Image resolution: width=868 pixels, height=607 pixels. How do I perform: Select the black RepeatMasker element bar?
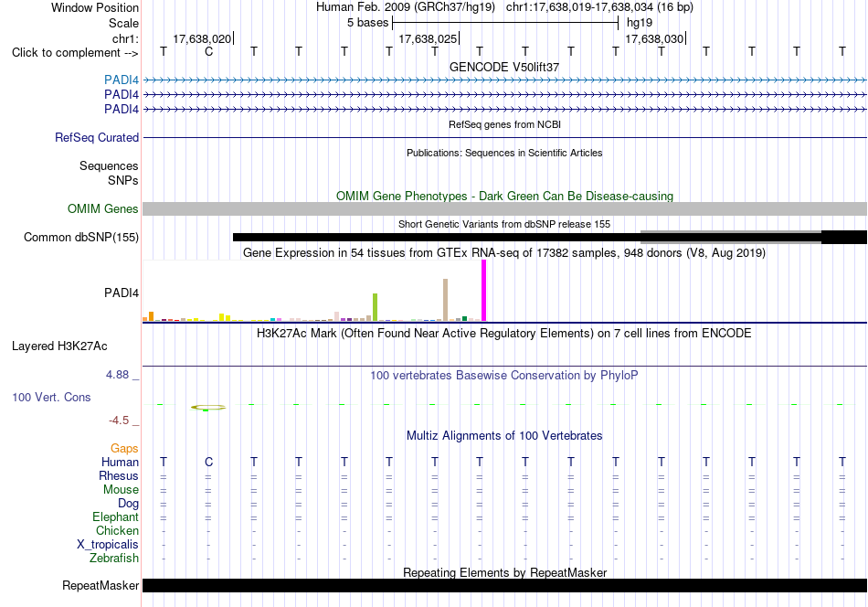point(504,585)
